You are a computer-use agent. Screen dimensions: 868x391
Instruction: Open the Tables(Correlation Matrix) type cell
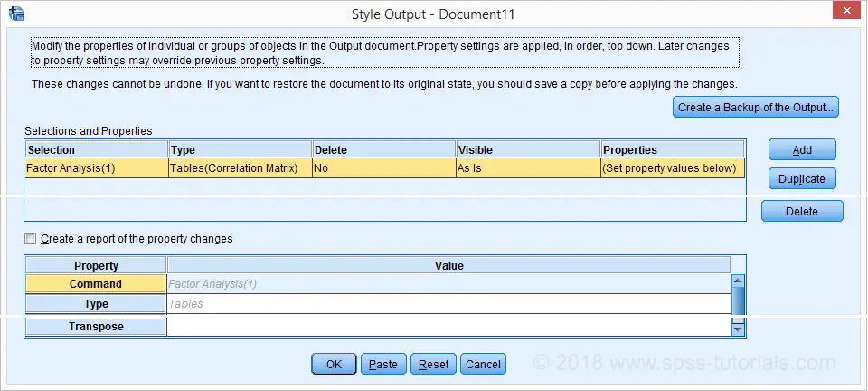click(x=241, y=168)
